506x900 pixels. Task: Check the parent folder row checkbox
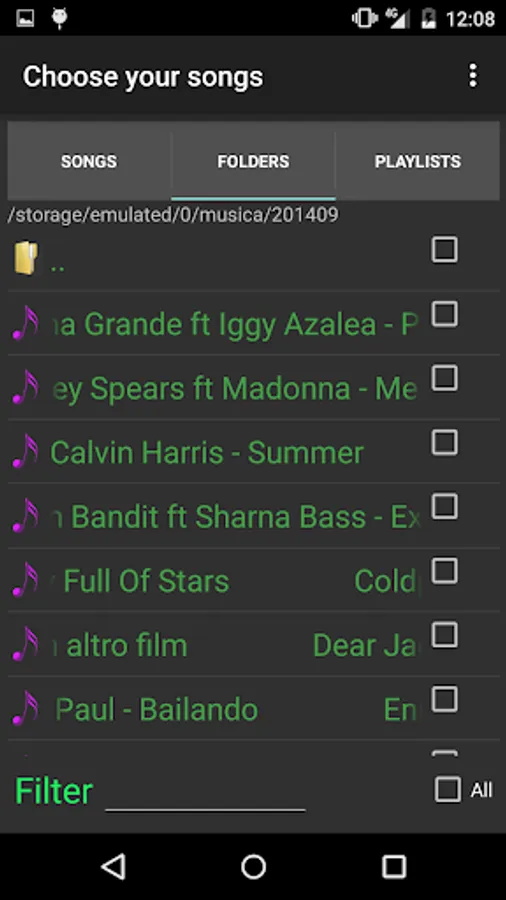[445, 250]
